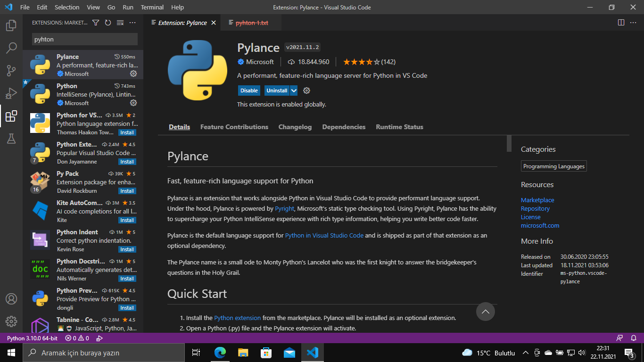The width and height of the screenshot is (644, 362).
Task: Click the Windows taskbar search box
Action: click(x=104, y=353)
